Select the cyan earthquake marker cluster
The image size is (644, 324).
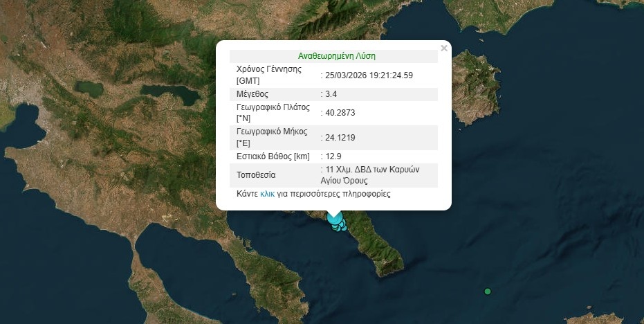[x=336, y=224]
